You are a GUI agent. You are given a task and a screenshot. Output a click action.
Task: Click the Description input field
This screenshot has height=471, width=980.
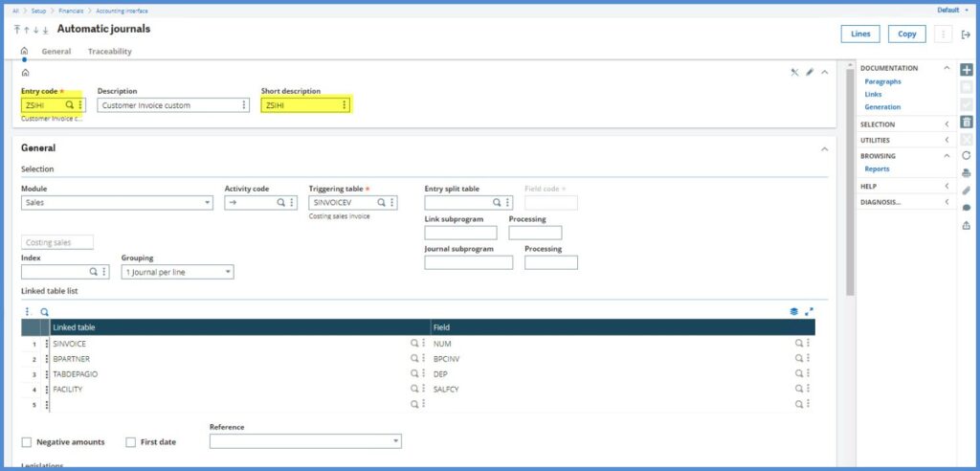coord(167,105)
